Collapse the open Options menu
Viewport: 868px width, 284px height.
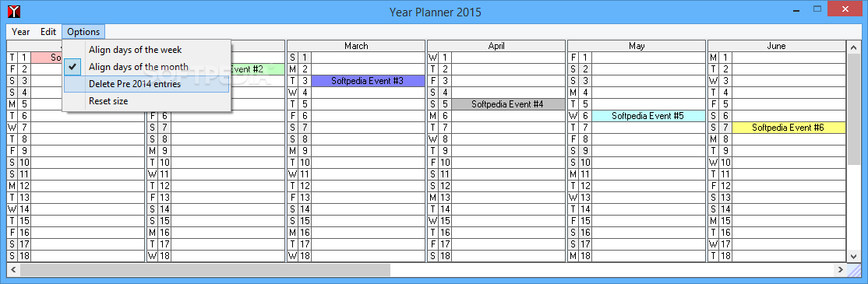(x=83, y=32)
